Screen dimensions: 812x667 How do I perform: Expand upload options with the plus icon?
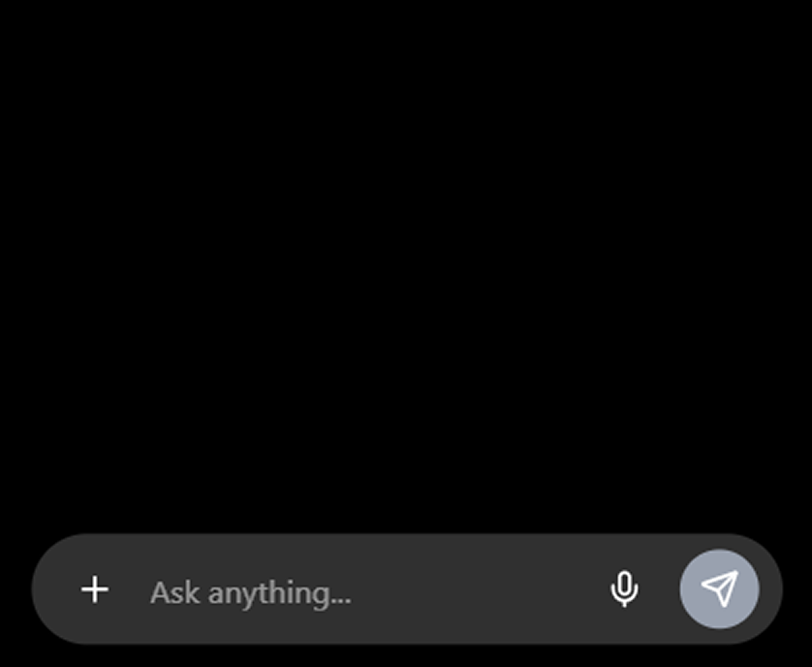(x=95, y=589)
